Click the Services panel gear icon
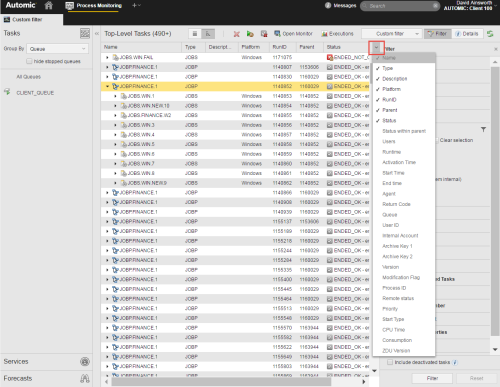 pyautogui.click(x=85, y=361)
